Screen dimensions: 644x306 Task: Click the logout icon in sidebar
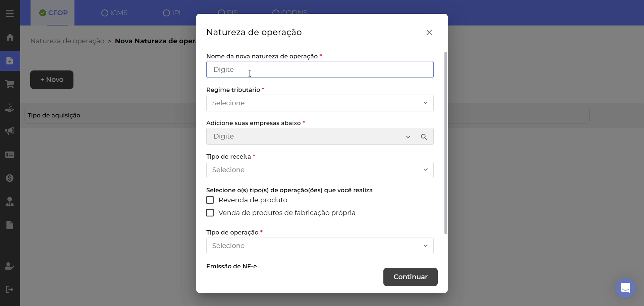point(10,290)
